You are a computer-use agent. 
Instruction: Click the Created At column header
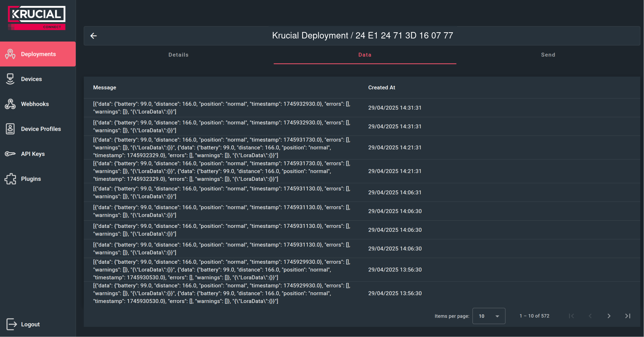tap(381, 87)
